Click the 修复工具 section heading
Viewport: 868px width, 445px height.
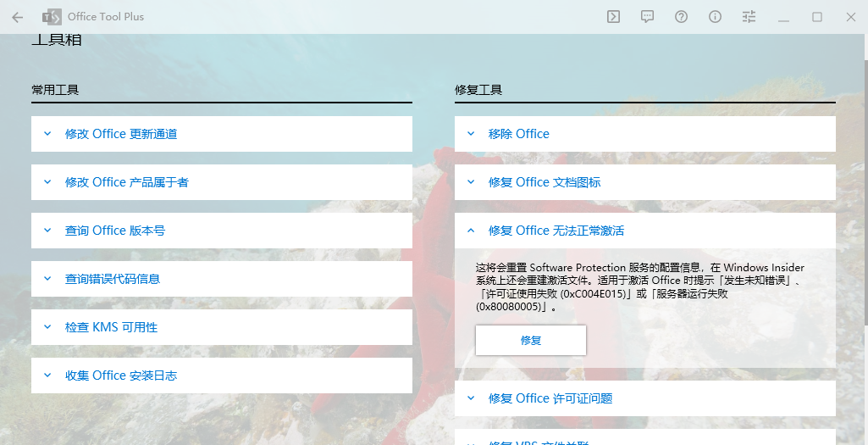tap(478, 90)
